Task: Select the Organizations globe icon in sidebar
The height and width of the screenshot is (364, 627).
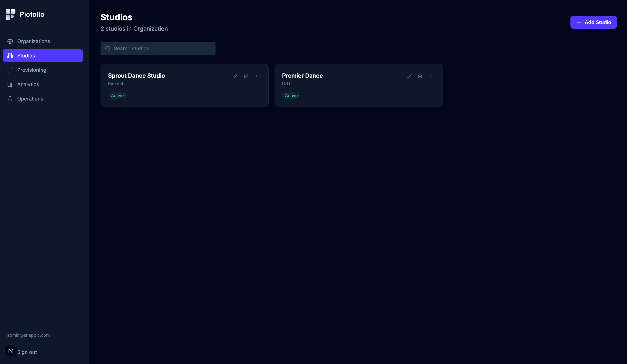Action: pyautogui.click(x=10, y=41)
